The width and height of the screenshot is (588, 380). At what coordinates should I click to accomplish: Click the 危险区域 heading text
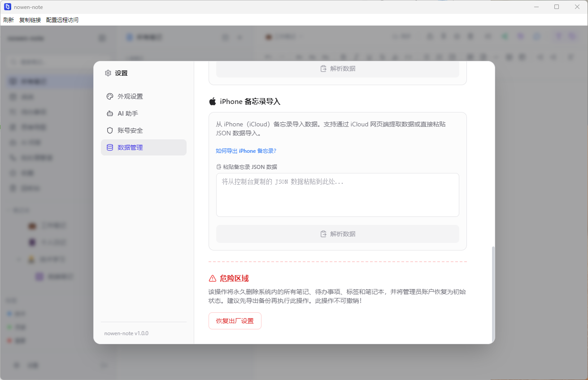click(x=234, y=278)
